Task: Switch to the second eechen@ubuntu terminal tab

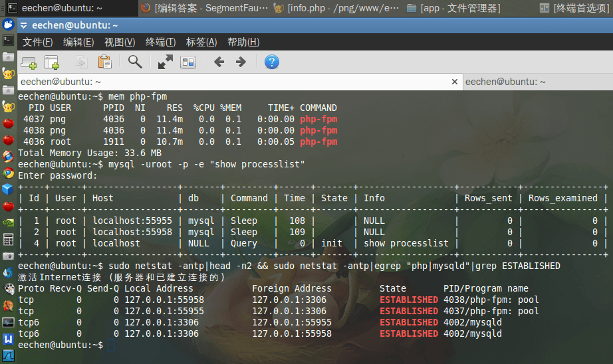Action: [538, 82]
